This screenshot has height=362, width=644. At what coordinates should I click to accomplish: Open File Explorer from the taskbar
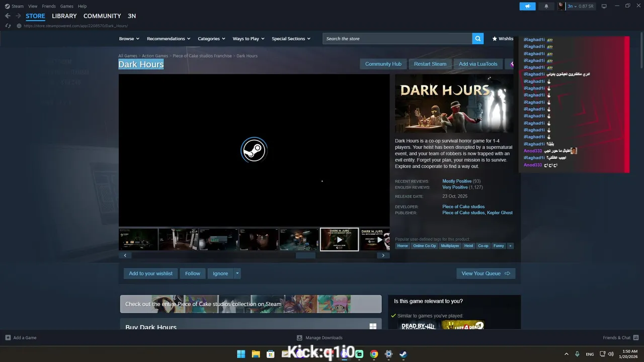pyautogui.click(x=256, y=354)
